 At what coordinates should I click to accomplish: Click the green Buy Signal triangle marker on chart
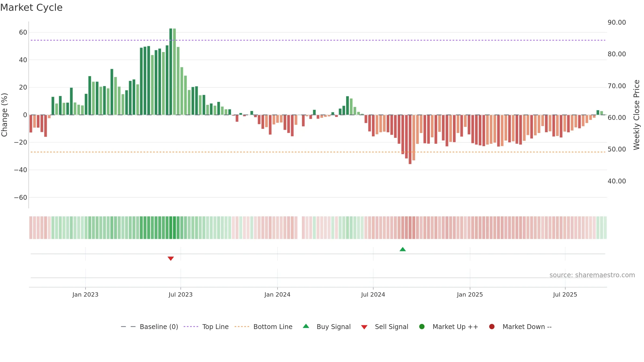coord(402,249)
